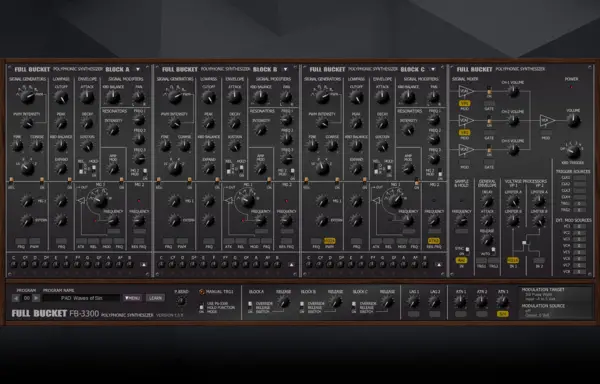Open the Block C dropdown arrow
The image size is (600, 384).
click(433, 69)
